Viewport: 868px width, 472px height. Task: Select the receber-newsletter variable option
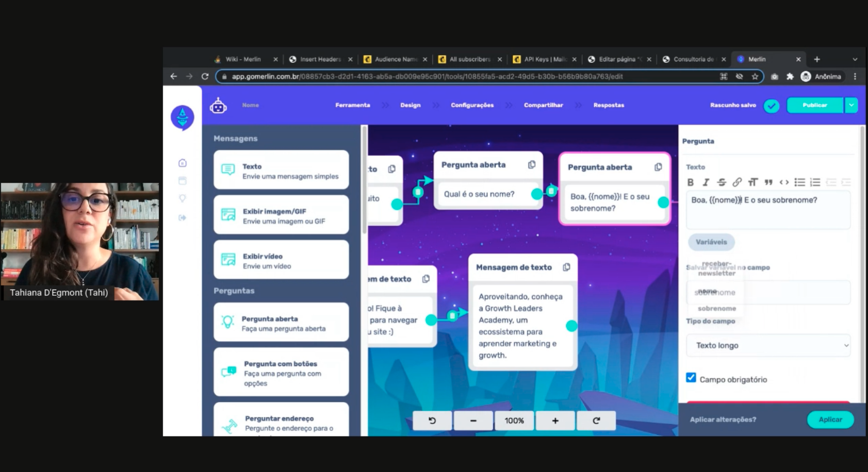click(716, 268)
